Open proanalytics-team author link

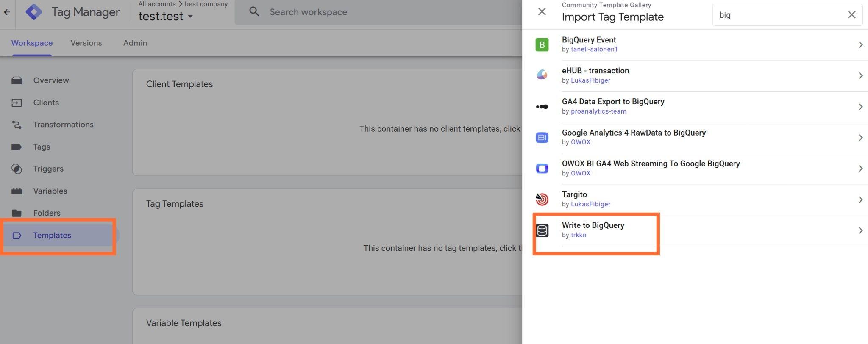pos(598,111)
